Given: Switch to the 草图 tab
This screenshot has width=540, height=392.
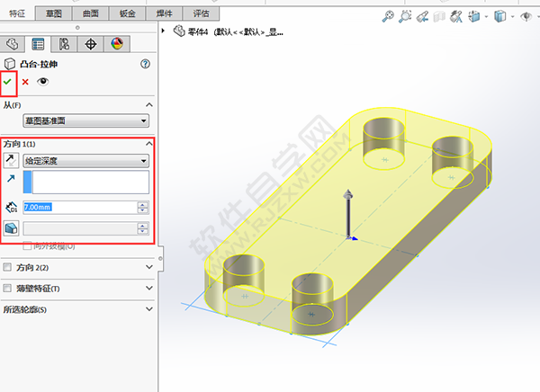Looking at the screenshot, I should 54,13.
